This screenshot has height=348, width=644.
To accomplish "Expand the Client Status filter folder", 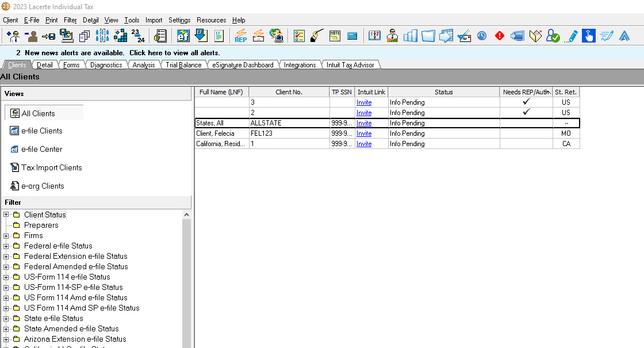I will 6,215.
